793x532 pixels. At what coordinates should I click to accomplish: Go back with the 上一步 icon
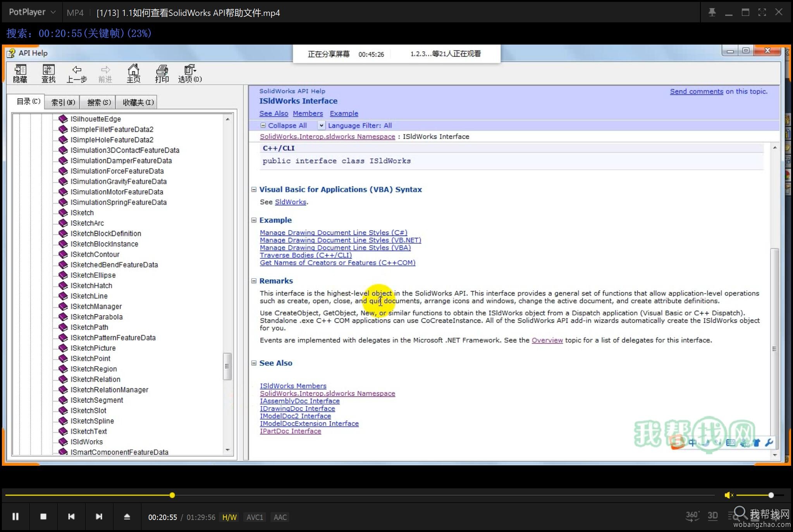77,74
